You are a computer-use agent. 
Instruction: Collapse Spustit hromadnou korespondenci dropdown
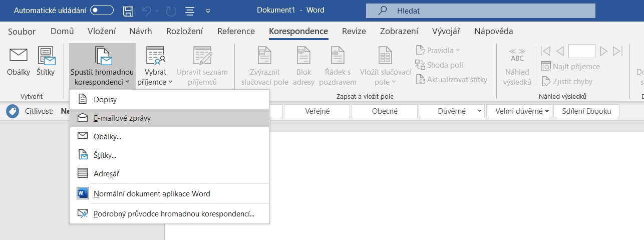[102, 67]
